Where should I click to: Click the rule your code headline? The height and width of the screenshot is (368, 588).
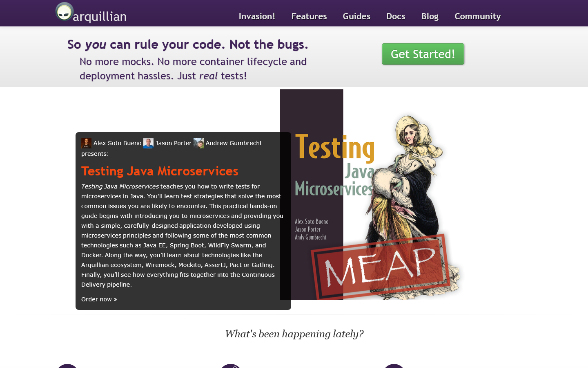(188, 44)
